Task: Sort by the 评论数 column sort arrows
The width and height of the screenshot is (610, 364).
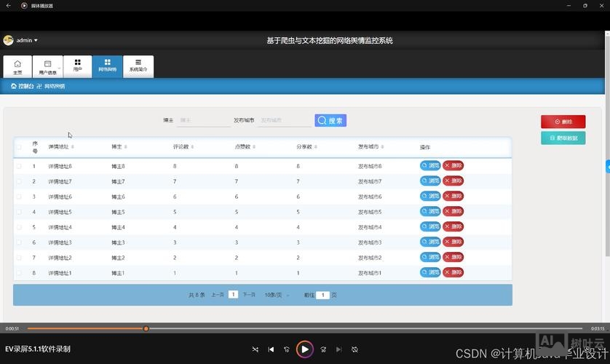Action: 193,147
